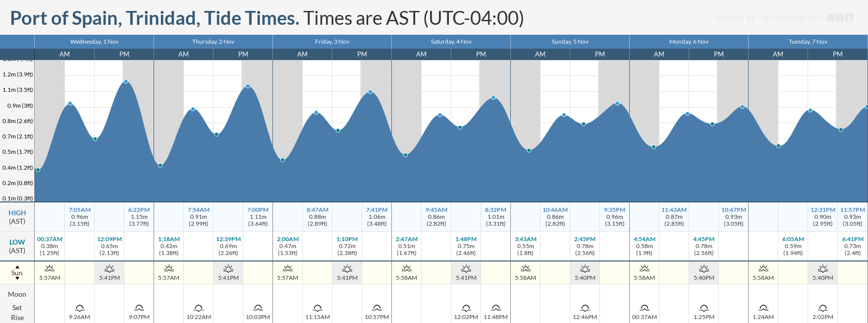Click Wednesday's sunrise icon above 5:57AM

point(50,268)
